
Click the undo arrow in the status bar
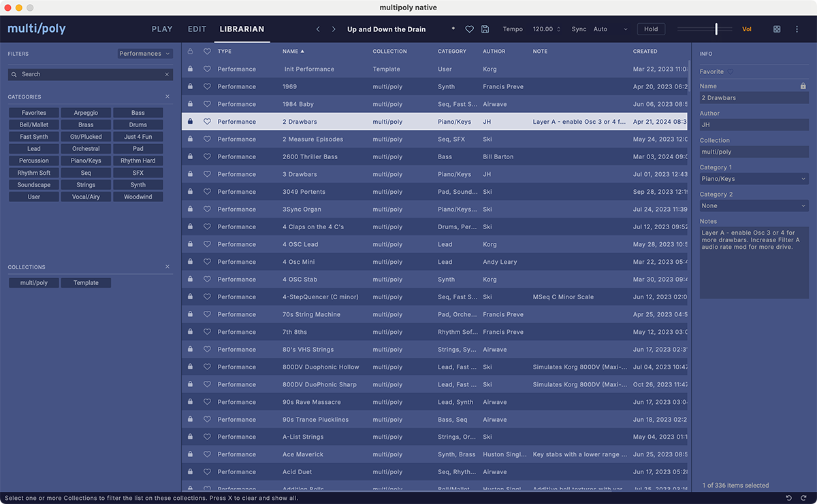(788, 498)
